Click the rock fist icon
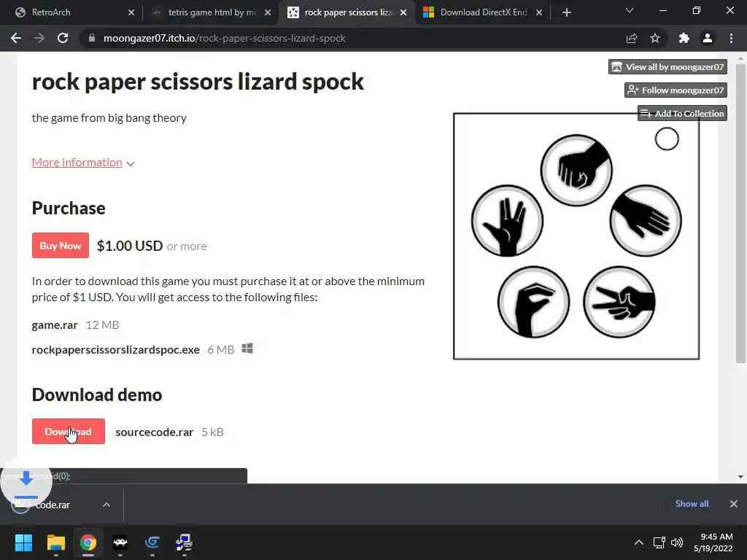 click(576, 170)
